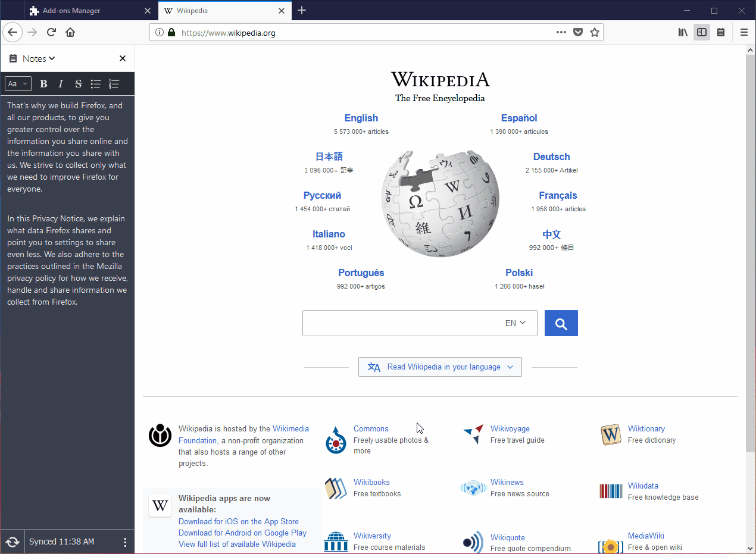This screenshot has width=756, height=554.
Task: Click the Wiktionary logo icon
Action: click(x=611, y=435)
